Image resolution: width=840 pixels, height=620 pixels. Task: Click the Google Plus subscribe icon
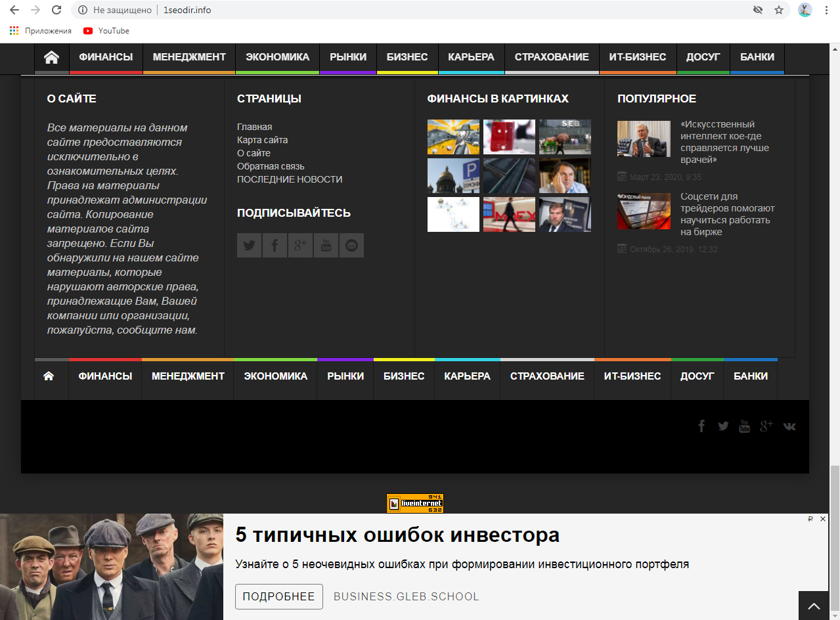[x=300, y=246]
